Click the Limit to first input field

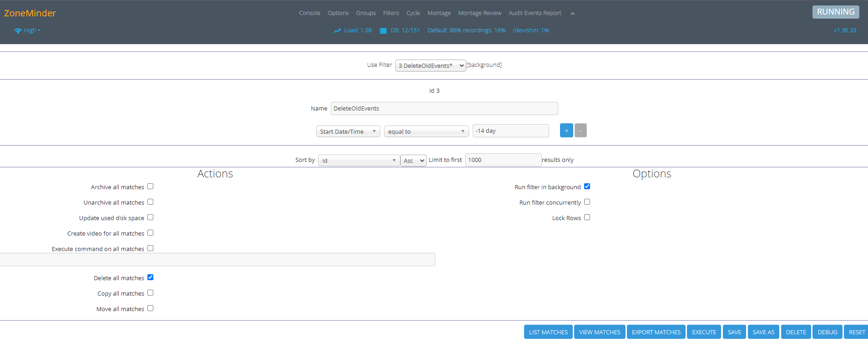point(503,160)
